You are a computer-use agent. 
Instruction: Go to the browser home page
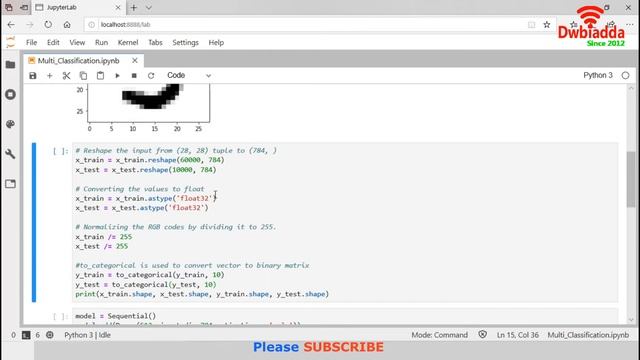click(67, 25)
